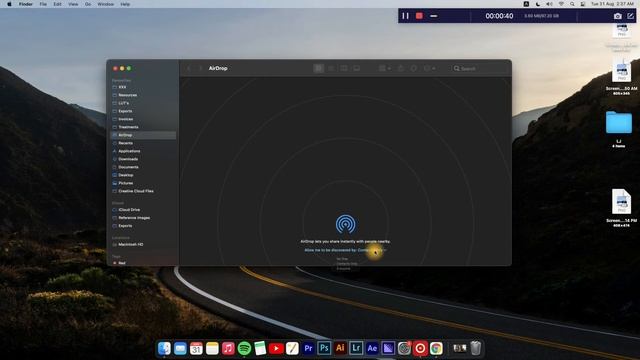The image size is (640, 360).
Task: Open the Apple menu
Action: click(9, 4)
